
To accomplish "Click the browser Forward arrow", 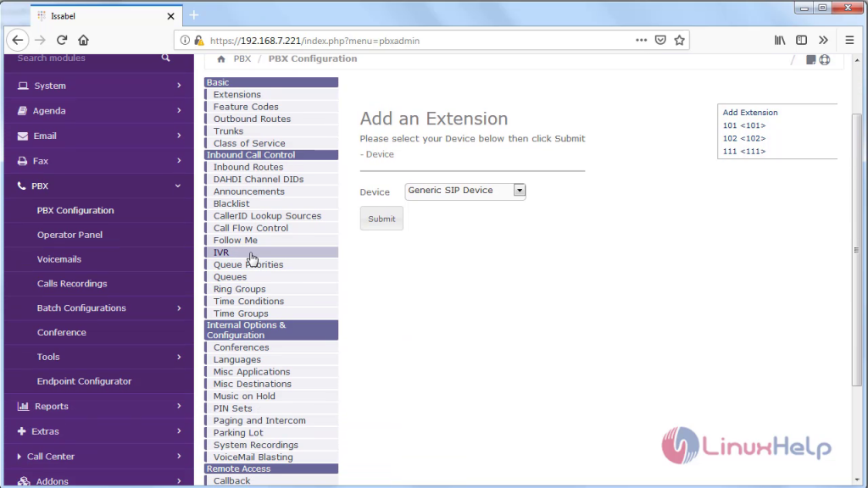I will [x=40, y=40].
